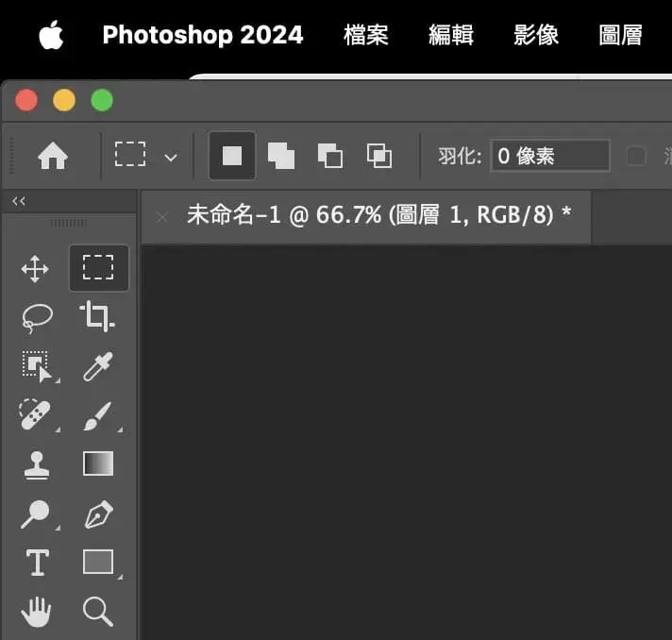This screenshot has height=640, width=672.
Task: Choose Intersect with selection mode
Action: click(x=379, y=156)
